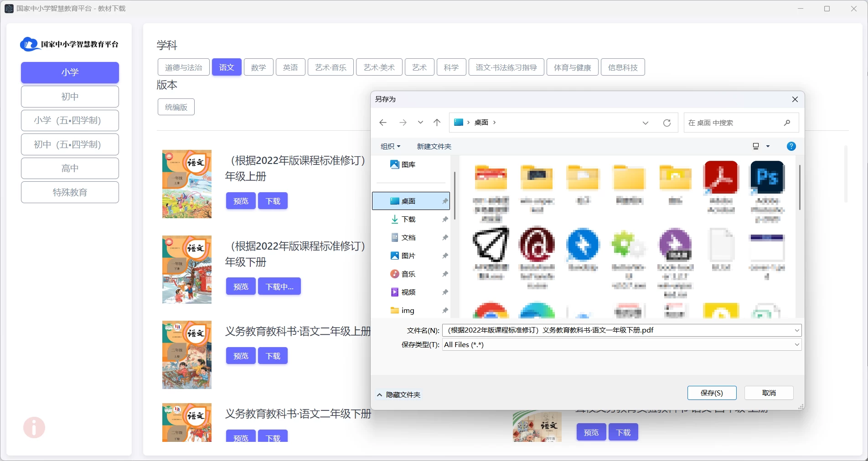Select the Adobe Photoshop desktop icon
868x461 pixels.
coord(767,191)
